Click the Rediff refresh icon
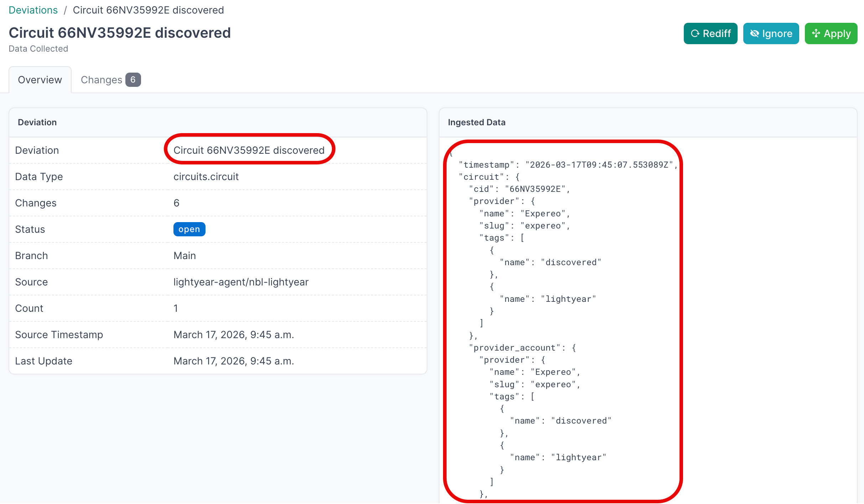The image size is (864, 504). (x=695, y=33)
